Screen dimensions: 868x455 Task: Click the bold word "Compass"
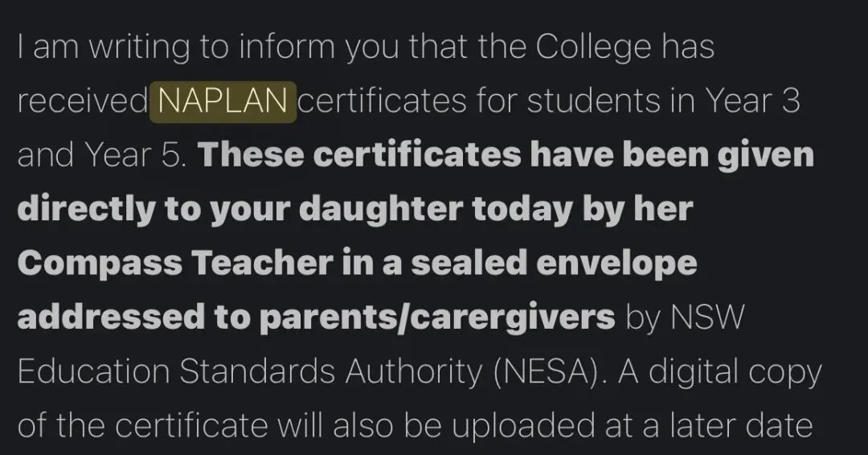point(100,264)
